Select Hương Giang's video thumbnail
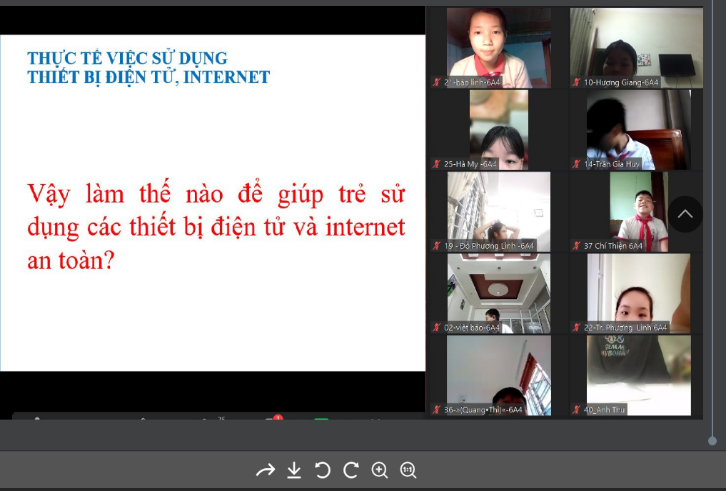This screenshot has height=491, width=726. tap(630, 45)
